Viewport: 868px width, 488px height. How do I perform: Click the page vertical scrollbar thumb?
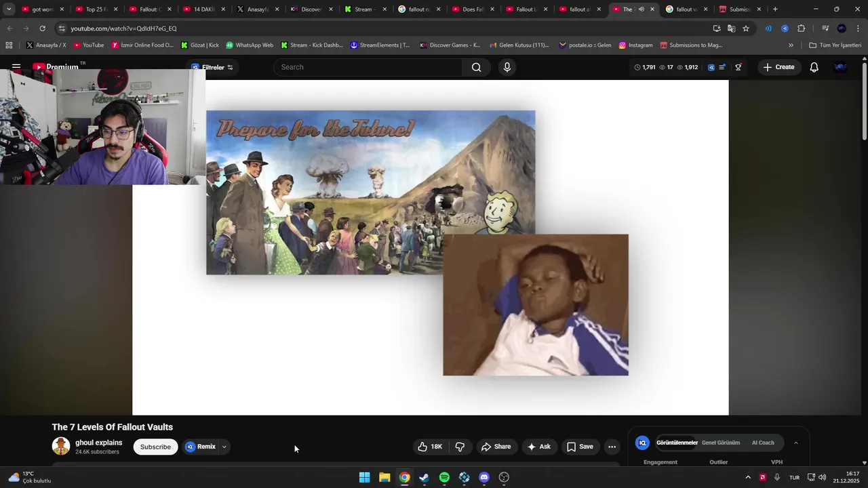(x=865, y=102)
